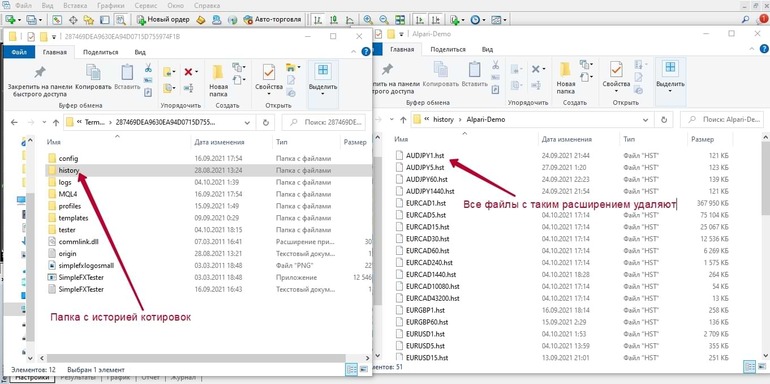Screen dimensions: 770x384
Task: Launch MetaEditor via the yellow book icon
Action: [x=200, y=20]
